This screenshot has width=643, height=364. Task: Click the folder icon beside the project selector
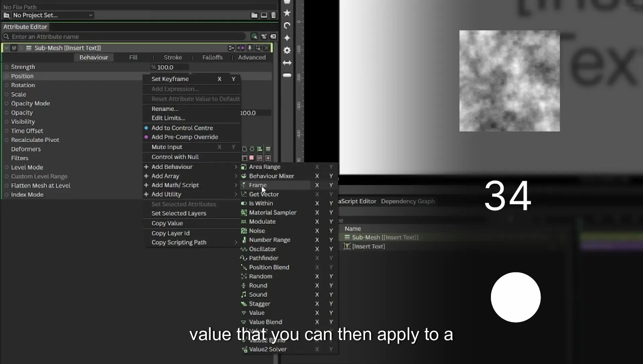[254, 15]
